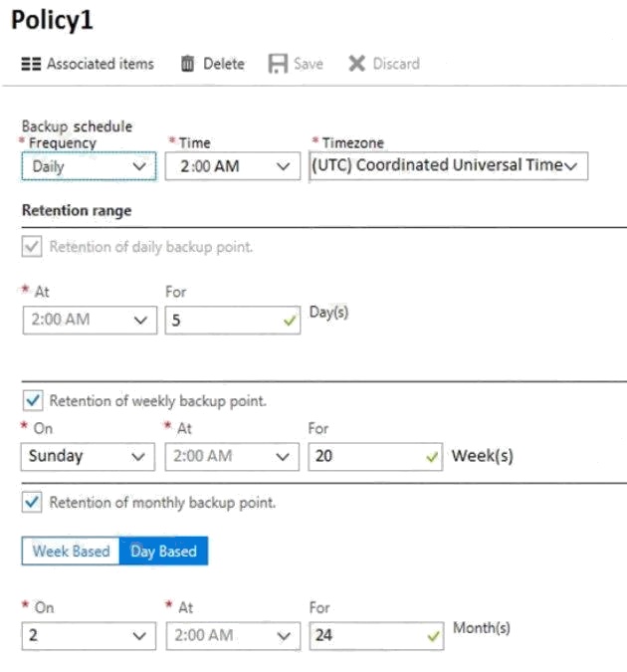
Task: Uncheck Retention of monthly backup point
Action: click(x=32, y=503)
